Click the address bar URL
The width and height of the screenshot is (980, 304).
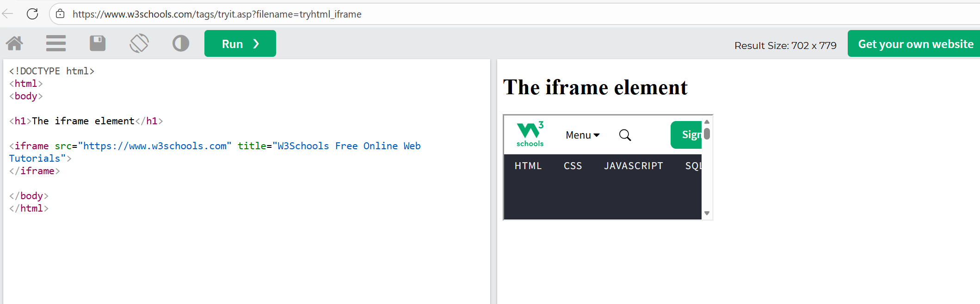click(x=217, y=14)
